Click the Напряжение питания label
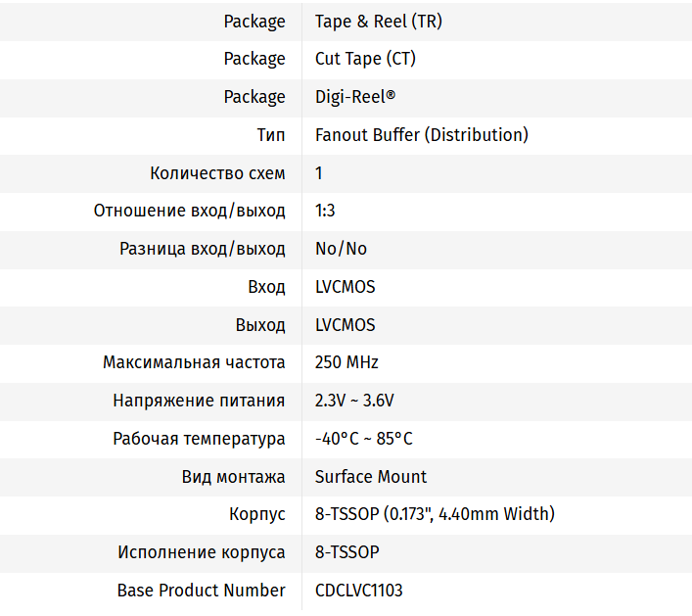Viewport: 692px width, 616px height. click(199, 401)
